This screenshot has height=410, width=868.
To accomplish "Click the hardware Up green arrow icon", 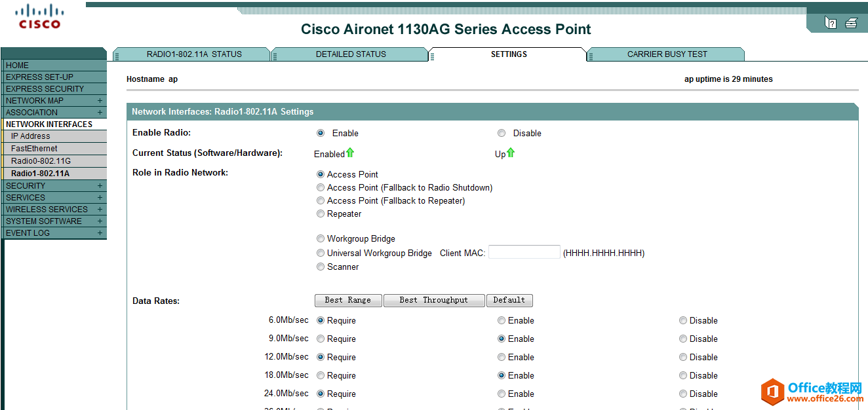I will click(x=511, y=153).
